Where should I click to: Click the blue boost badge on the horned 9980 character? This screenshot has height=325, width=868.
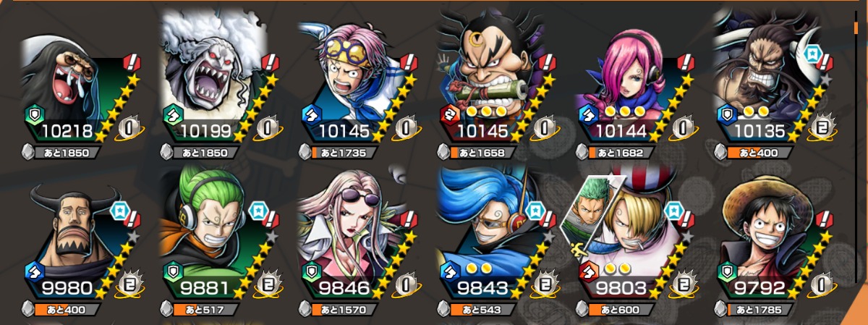118,210
